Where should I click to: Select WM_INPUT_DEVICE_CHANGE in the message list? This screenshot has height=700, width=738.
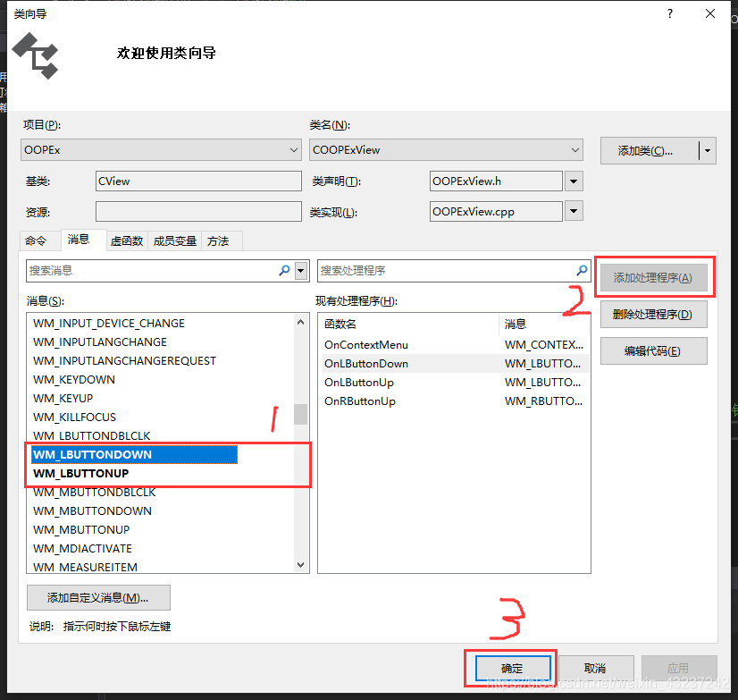click(x=109, y=323)
